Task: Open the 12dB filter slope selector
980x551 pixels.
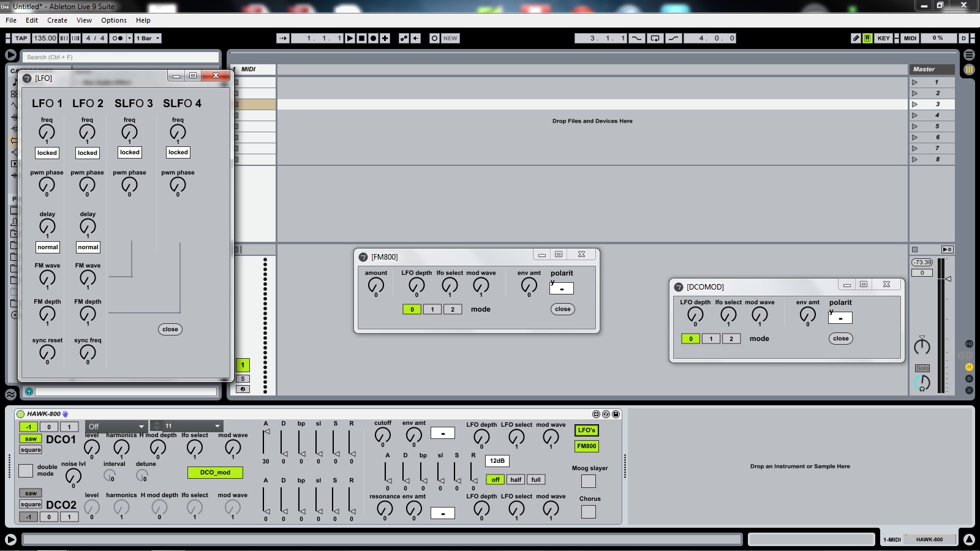Action: coord(497,461)
